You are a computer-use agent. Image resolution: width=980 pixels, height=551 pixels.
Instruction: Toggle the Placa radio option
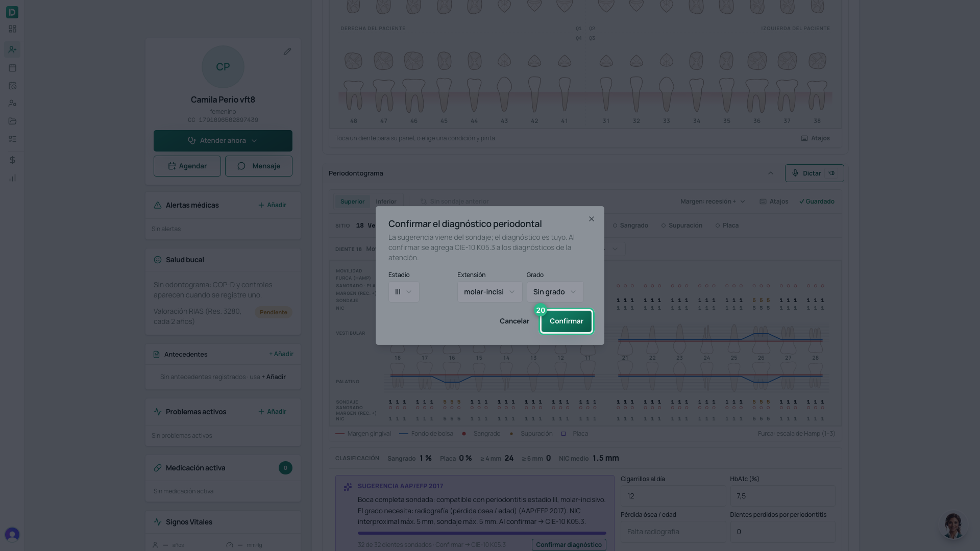click(727, 226)
